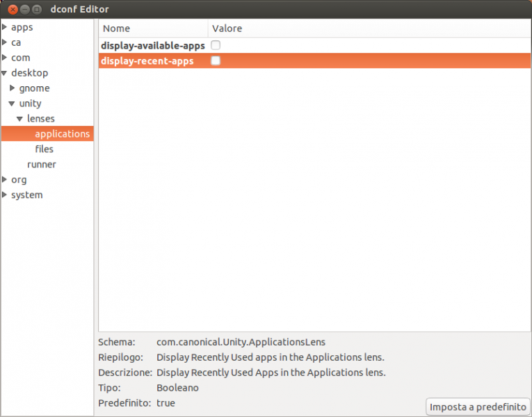Click the schema value com.canonical.Unity.ApplicationsLens
The height and width of the screenshot is (417, 532).
point(241,342)
